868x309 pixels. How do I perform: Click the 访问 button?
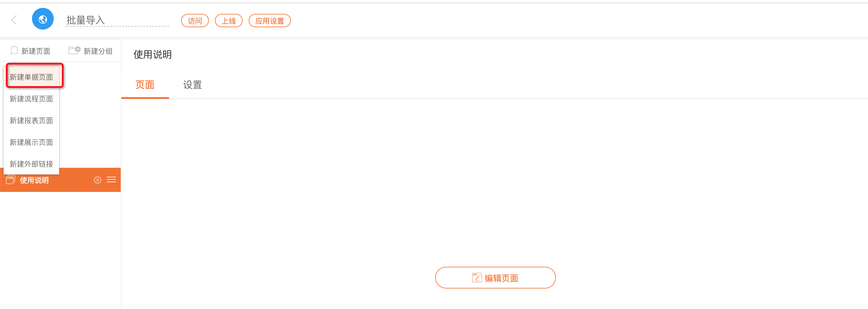click(x=195, y=21)
